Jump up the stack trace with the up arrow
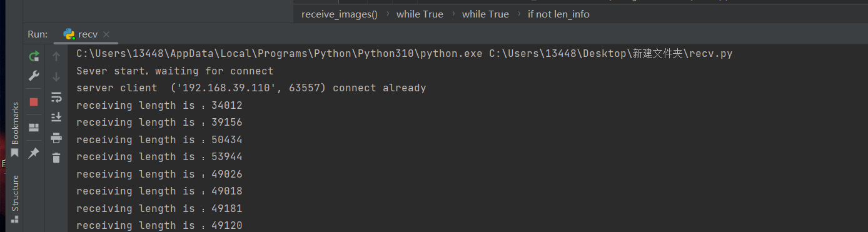The image size is (868, 232). (x=56, y=57)
